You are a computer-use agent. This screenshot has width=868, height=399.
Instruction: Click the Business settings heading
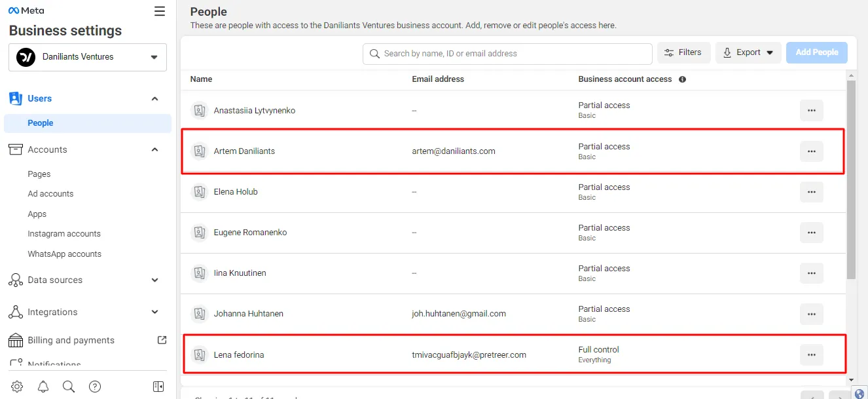tap(65, 31)
